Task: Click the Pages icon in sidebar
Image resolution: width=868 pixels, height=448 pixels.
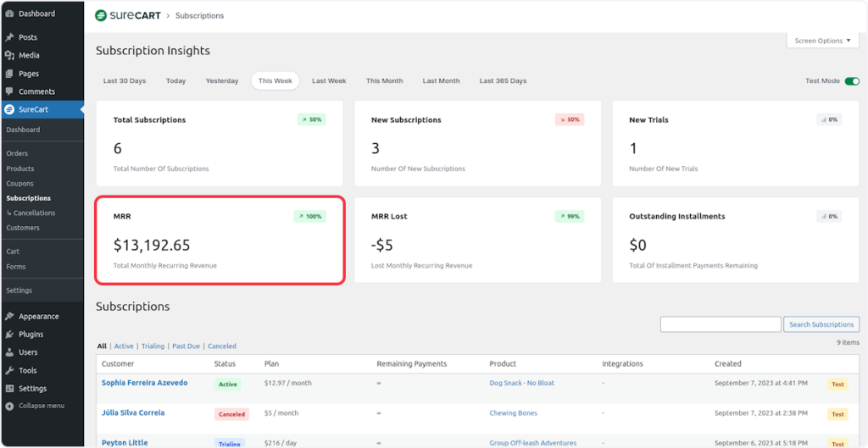Action: click(x=9, y=74)
